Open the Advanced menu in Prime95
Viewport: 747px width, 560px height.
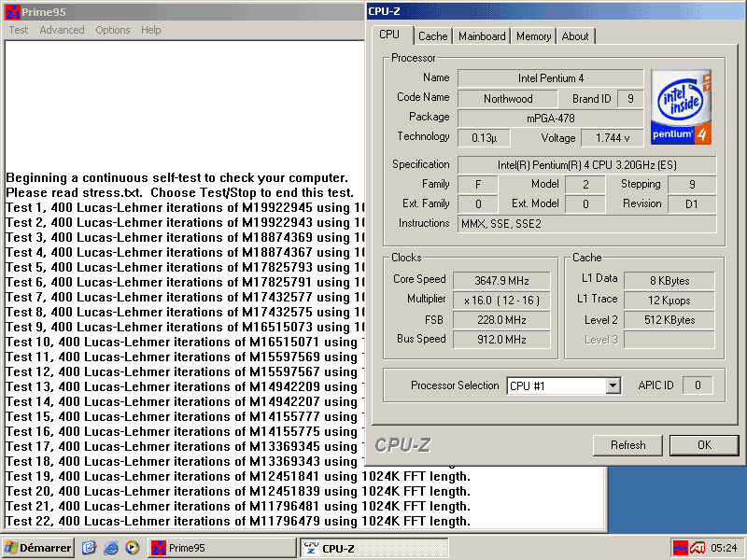(62, 30)
